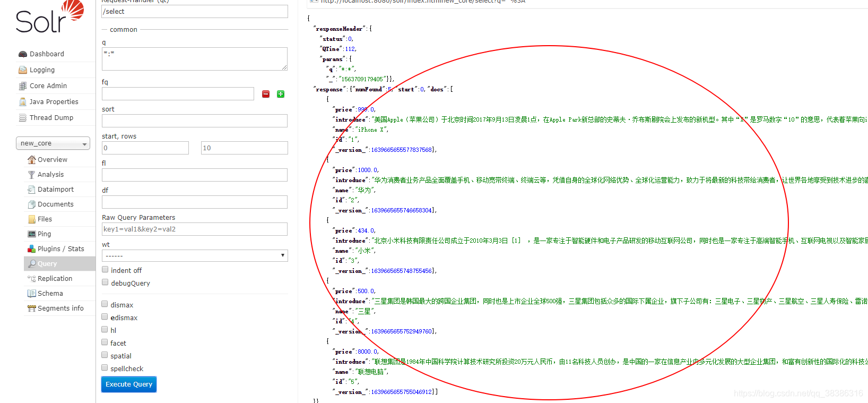Click the Overview house icon

(31, 160)
